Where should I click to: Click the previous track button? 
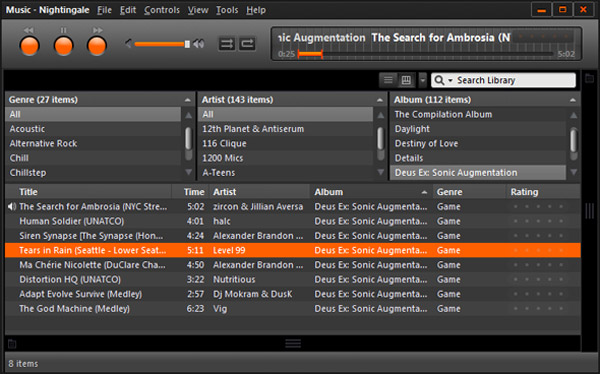tap(29, 46)
